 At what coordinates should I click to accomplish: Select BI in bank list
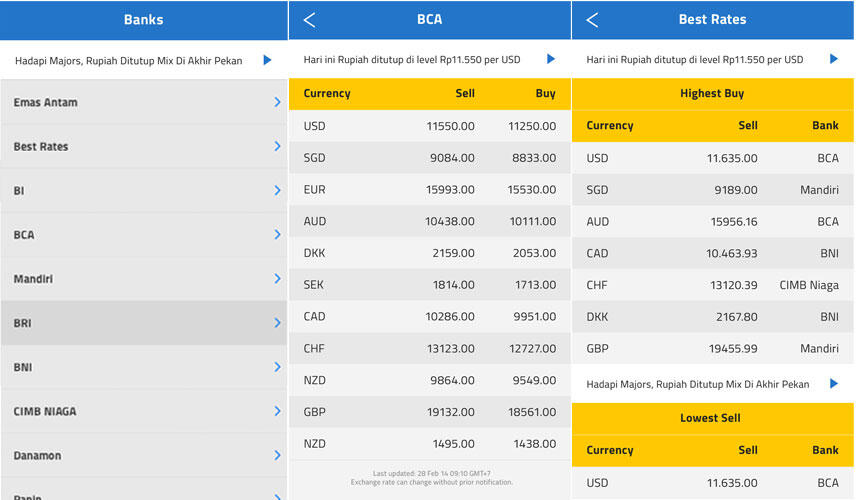144,191
